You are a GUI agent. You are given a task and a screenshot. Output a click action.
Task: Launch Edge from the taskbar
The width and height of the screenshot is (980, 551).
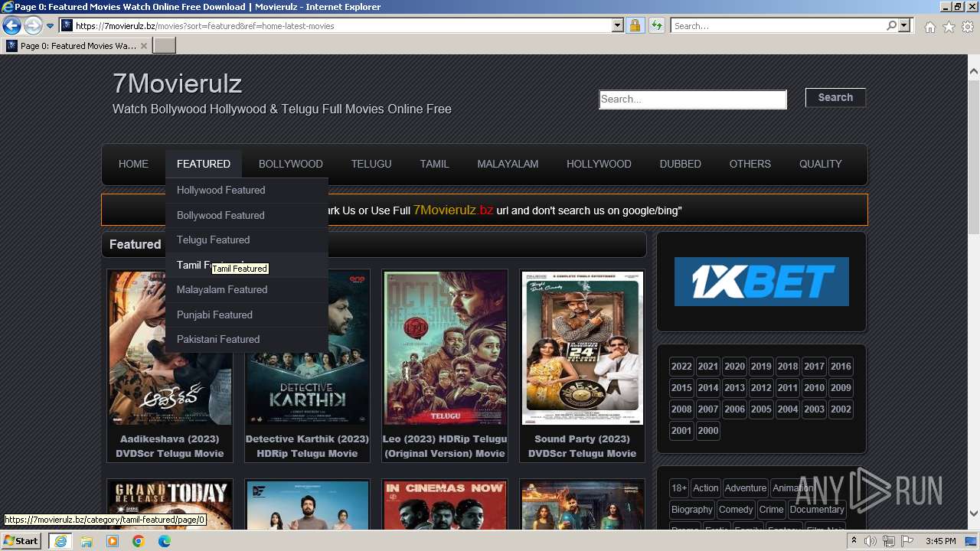point(165,541)
